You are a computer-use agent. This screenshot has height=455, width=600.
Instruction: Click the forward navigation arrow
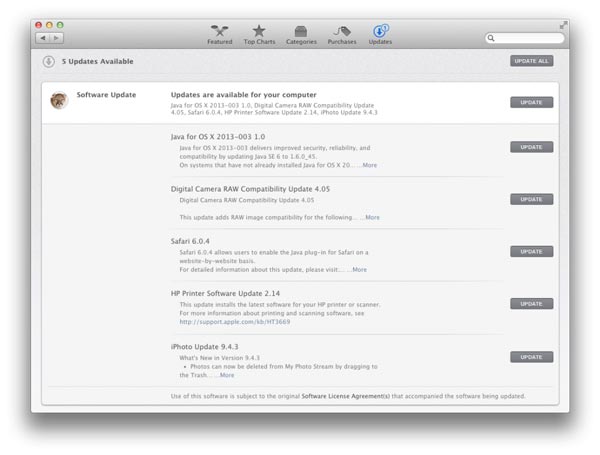[57, 38]
